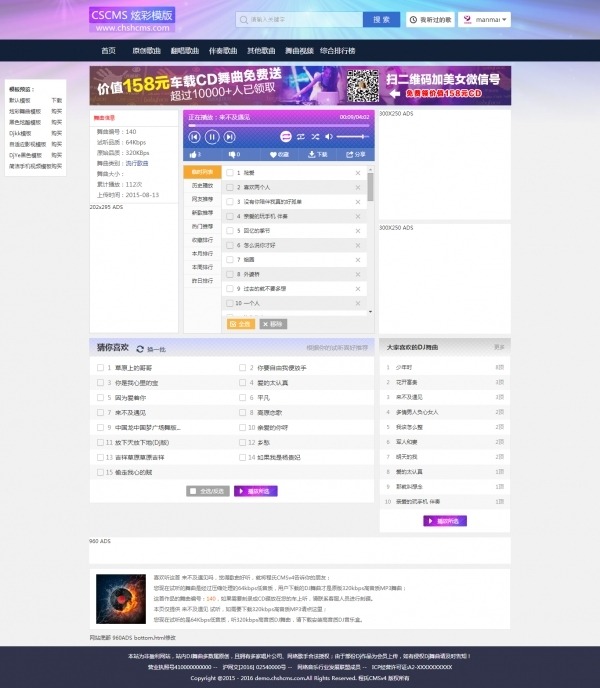Tick recommended song 12 checkbox

pyautogui.click(x=242, y=442)
